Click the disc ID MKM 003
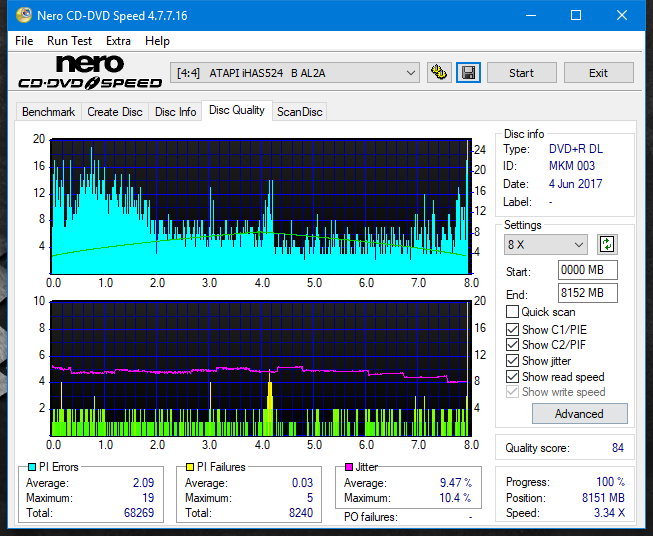 (572, 166)
